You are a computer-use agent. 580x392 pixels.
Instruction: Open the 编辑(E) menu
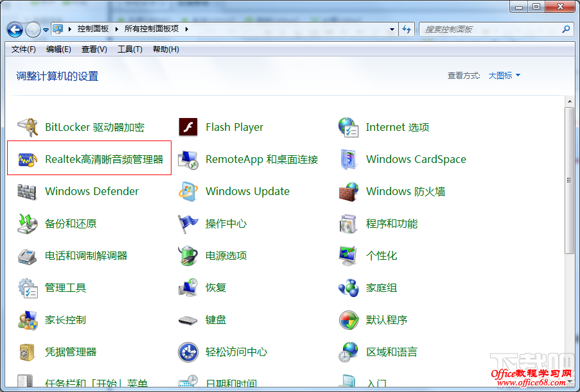click(58, 49)
